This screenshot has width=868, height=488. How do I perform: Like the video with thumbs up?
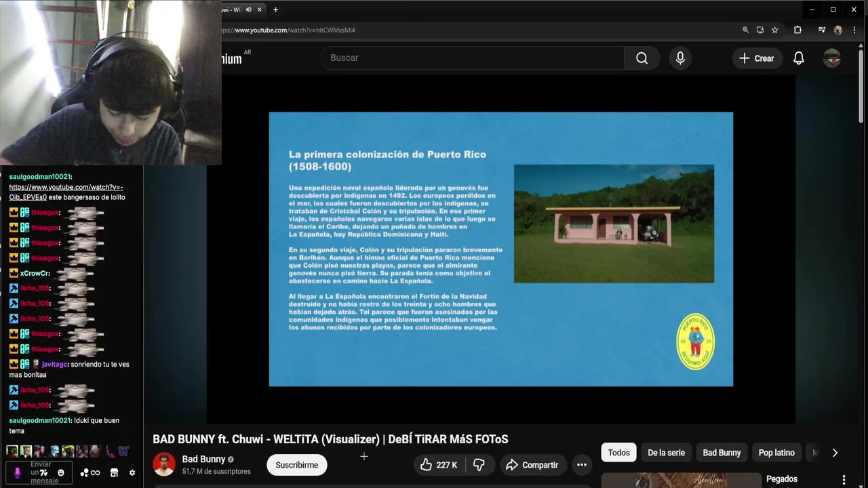[438, 465]
